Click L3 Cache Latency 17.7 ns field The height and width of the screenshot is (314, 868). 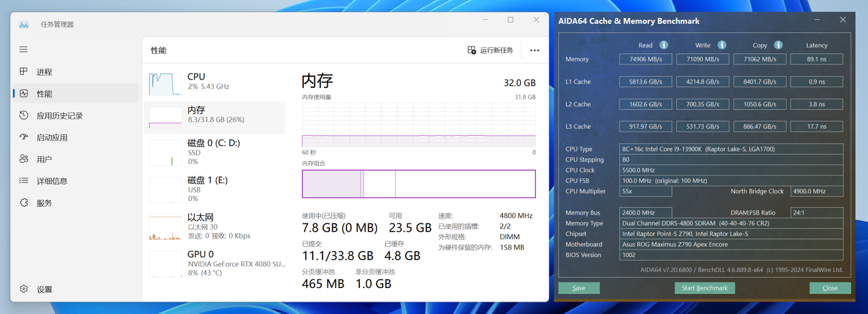817,126
